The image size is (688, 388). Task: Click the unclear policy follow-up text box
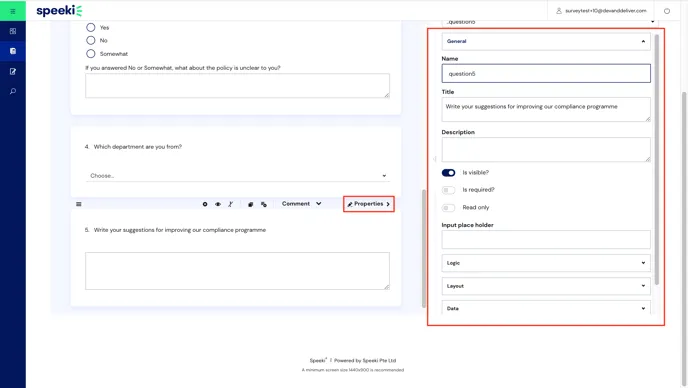click(x=237, y=86)
